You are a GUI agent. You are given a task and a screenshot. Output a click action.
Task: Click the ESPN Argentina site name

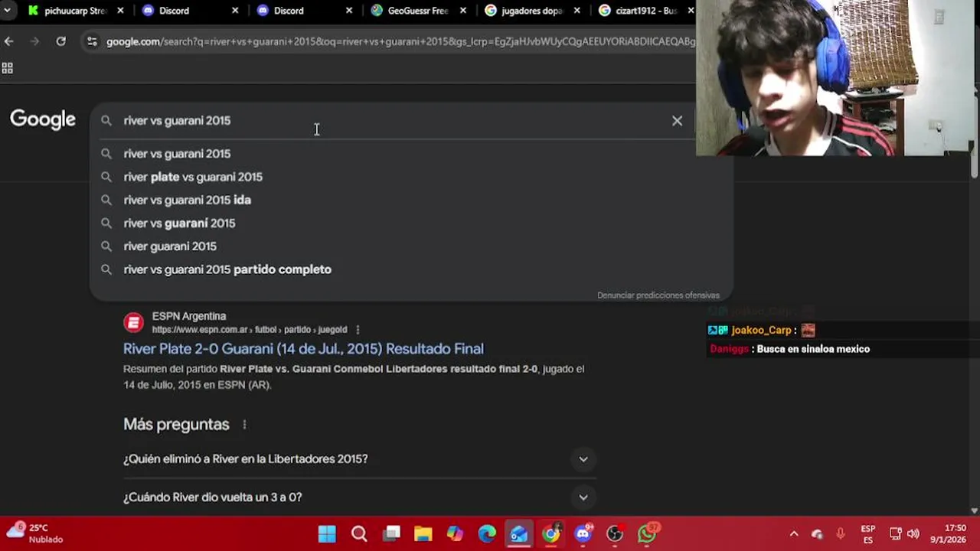(x=189, y=316)
